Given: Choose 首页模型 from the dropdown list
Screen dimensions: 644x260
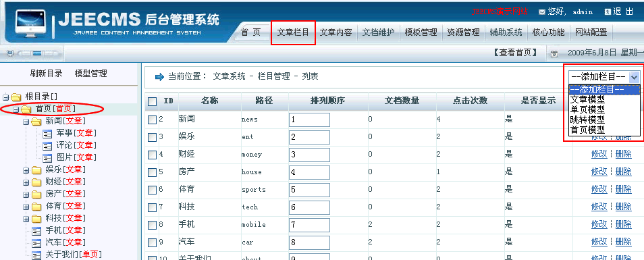Looking at the screenshot, I should pos(587,130).
